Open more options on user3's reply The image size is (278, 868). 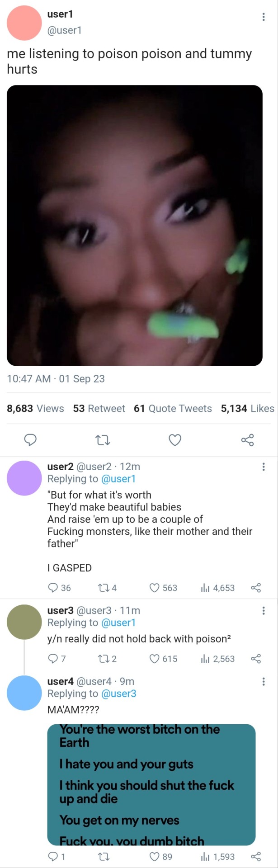(264, 611)
